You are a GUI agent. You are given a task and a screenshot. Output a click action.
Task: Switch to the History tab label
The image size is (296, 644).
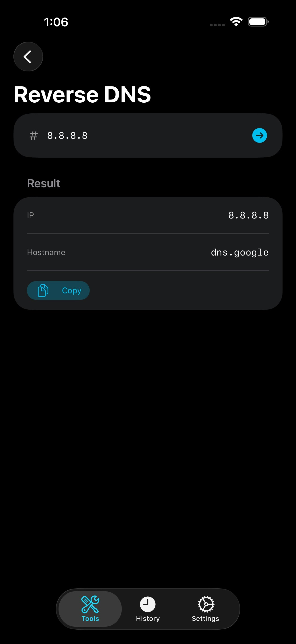click(148, 618)
